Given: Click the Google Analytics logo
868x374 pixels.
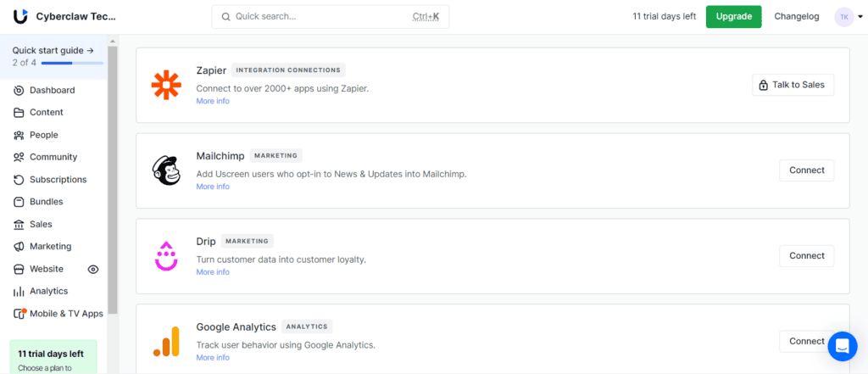Looking at the screenshot, I should (x=166, y=341).
